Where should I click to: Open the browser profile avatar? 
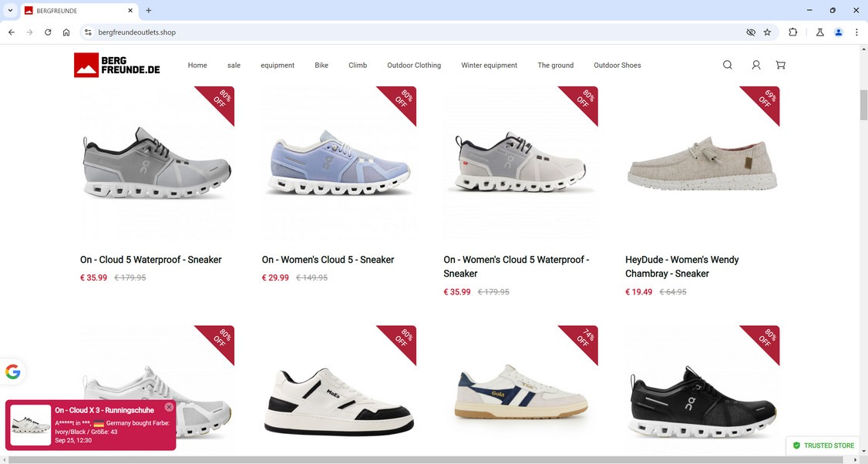839,32
